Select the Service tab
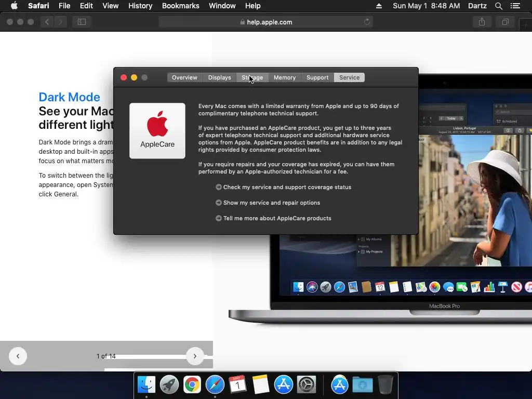 350,77
